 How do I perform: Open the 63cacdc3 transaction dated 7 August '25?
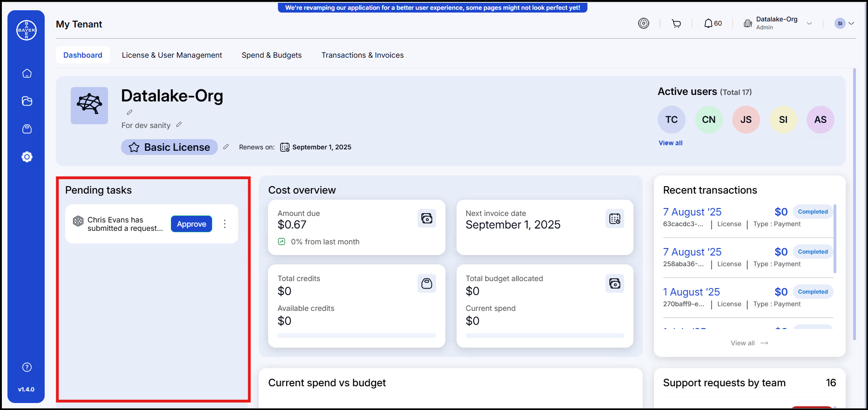coord(748,217)
